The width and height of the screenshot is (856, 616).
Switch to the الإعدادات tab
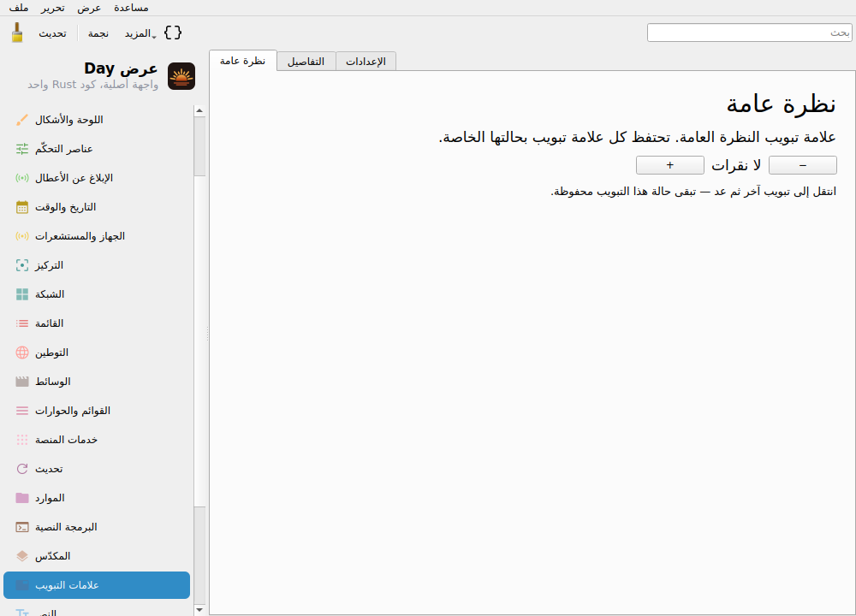coord(366,61)
